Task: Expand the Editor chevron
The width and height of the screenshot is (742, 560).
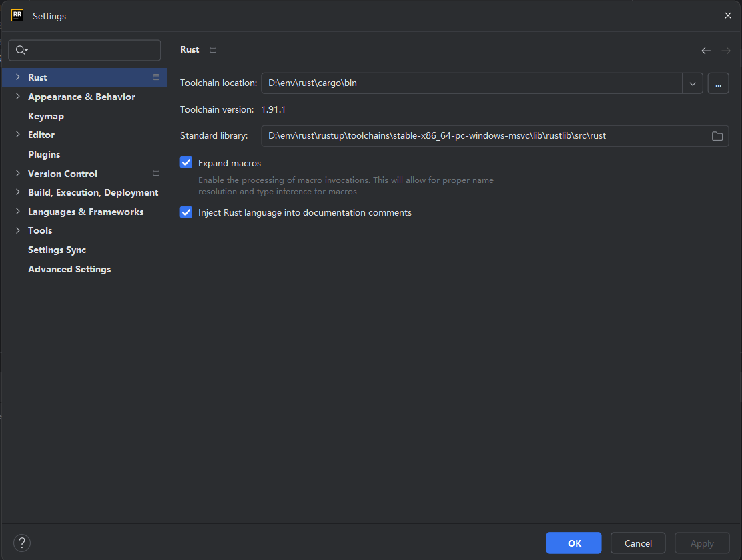Action: (17, 135)
